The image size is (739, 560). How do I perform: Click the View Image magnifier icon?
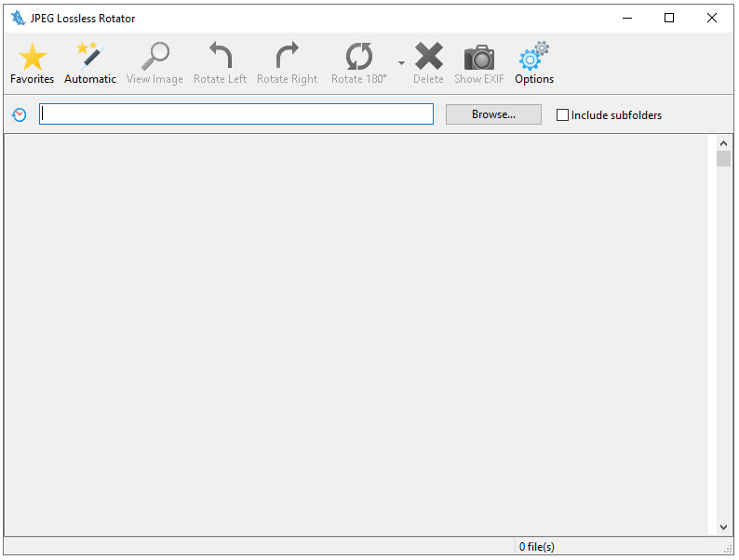click(155, 63)
